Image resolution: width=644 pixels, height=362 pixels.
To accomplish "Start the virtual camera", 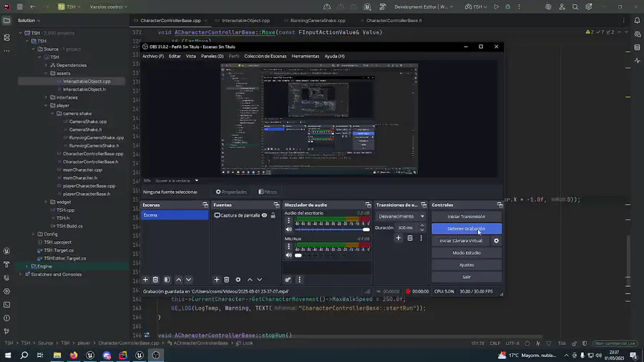I will click(461, 241).
